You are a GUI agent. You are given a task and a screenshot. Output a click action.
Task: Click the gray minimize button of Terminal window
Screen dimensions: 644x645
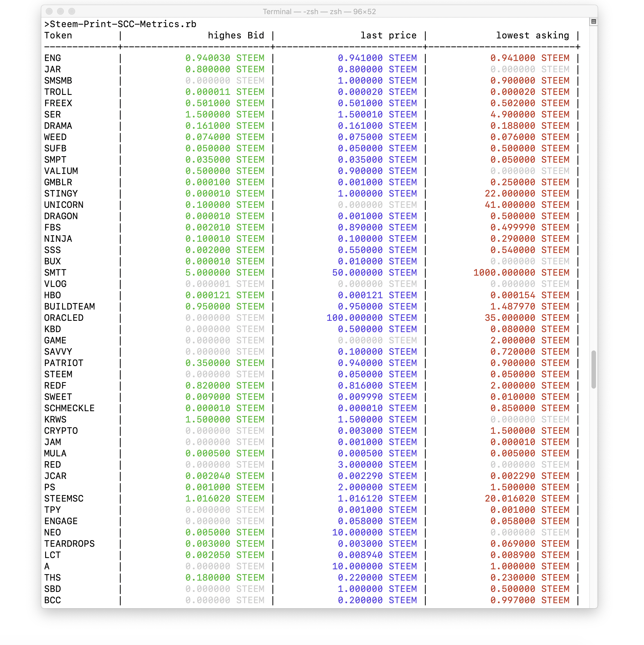coord(60,11)
